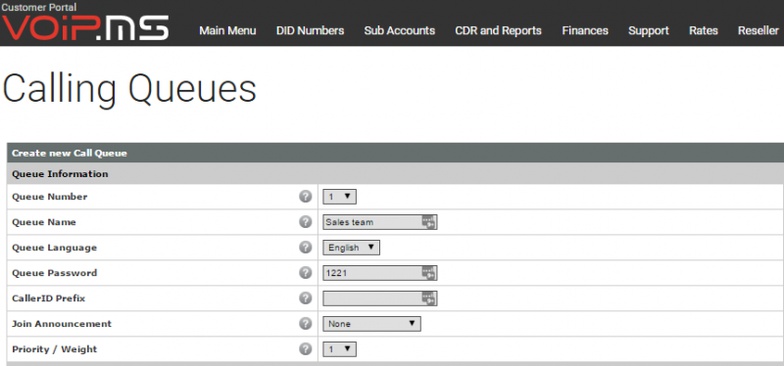This screenshot has width=784, height=366.
Task: Click the Queue Information section label
Action: point(60,174)
